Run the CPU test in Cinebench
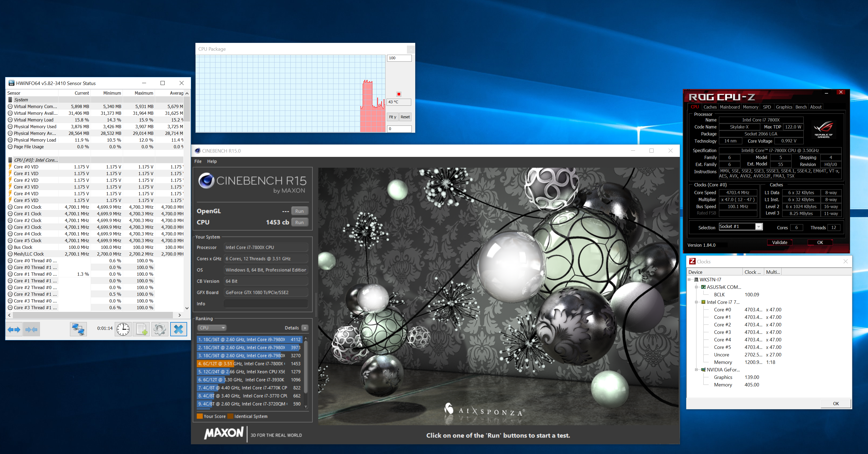This screenshot has height=454, width=868. [299, 223]
